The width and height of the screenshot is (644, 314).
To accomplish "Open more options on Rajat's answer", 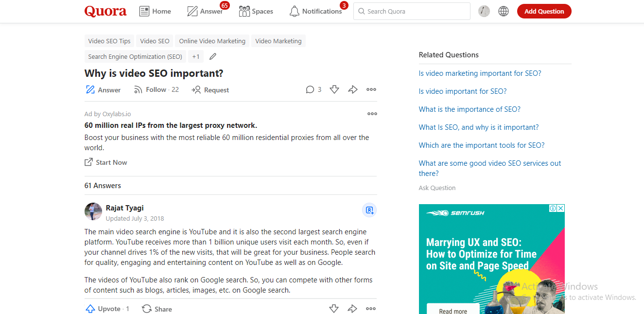I will click(x=371, y=309).
